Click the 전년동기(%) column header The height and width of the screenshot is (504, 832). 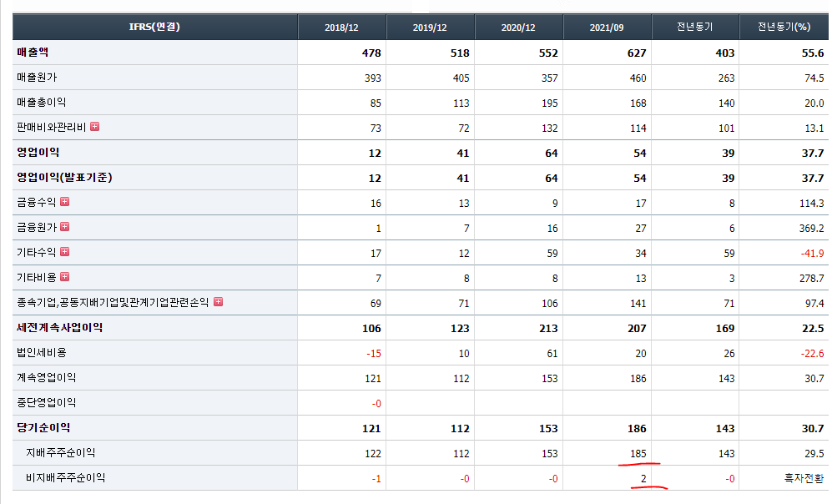coord(784,27)
